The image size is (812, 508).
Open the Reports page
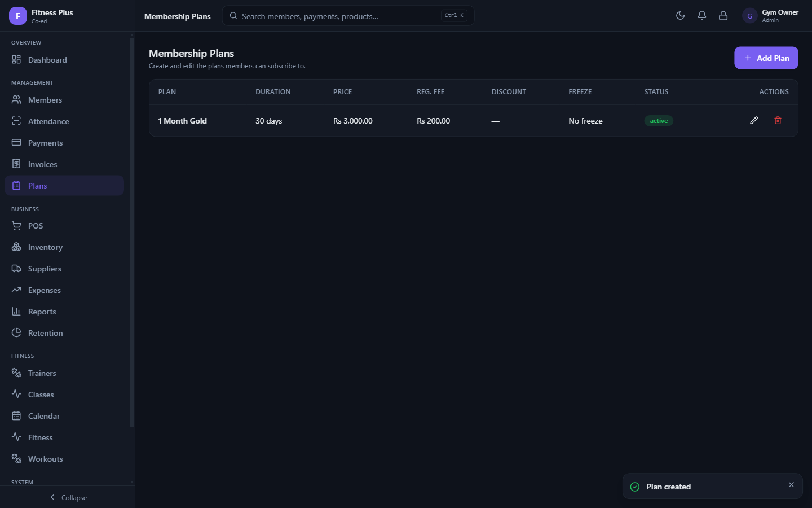click(x=64, y=312)
